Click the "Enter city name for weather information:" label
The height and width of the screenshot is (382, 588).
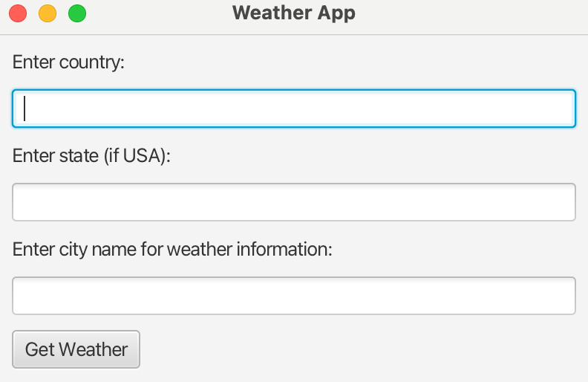[172, 249]
